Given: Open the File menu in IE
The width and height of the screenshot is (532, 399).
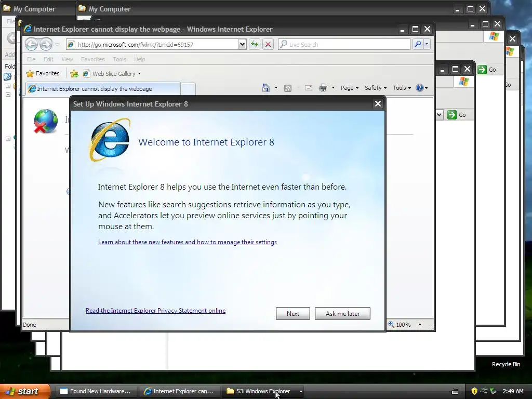Looking at the screenshot, I should click(31, 59).
